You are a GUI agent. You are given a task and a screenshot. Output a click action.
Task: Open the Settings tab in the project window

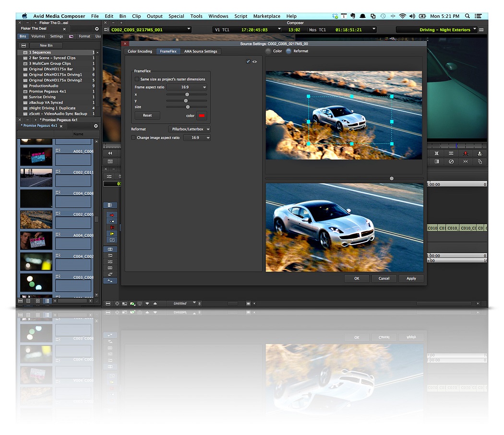(x=57, y=36)
